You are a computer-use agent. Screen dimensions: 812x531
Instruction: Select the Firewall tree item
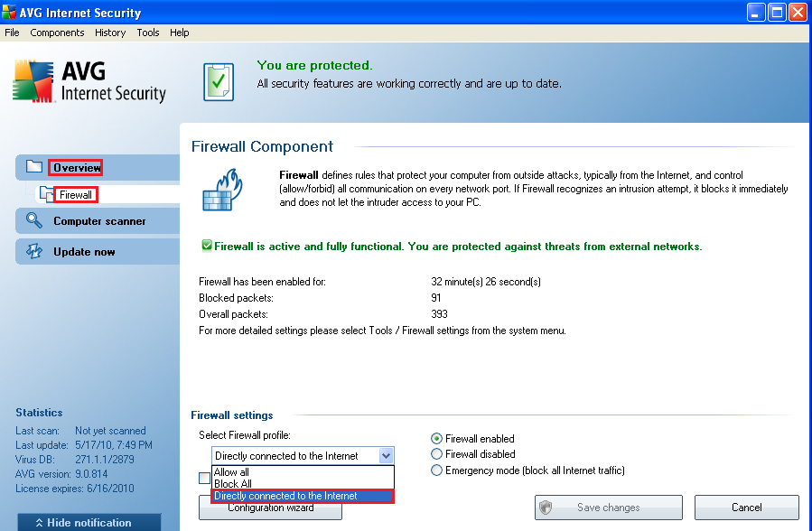76,194
